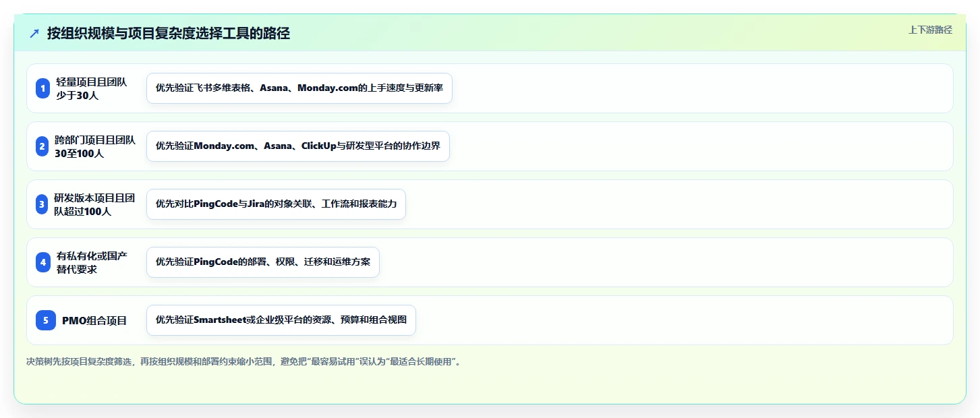The width and height of the screenshot is (980, 418).
Task: Click the PingCode与Jira comparison box
Action: pos(276,204)
